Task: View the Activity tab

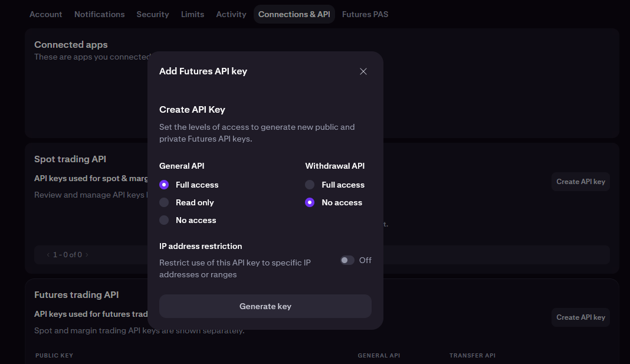Action: click(x=231, y=14)
